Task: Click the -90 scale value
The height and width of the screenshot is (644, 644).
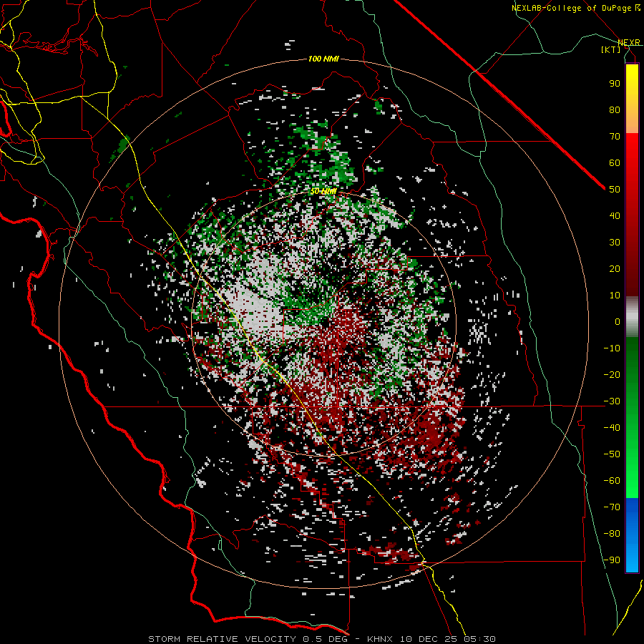Action: coord(612,560)
